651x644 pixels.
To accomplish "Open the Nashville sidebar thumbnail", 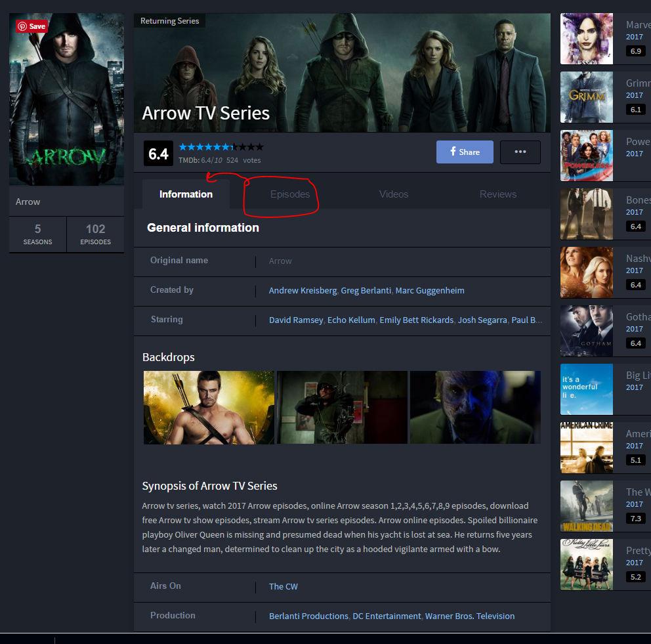I will click(x=586, y=272).
